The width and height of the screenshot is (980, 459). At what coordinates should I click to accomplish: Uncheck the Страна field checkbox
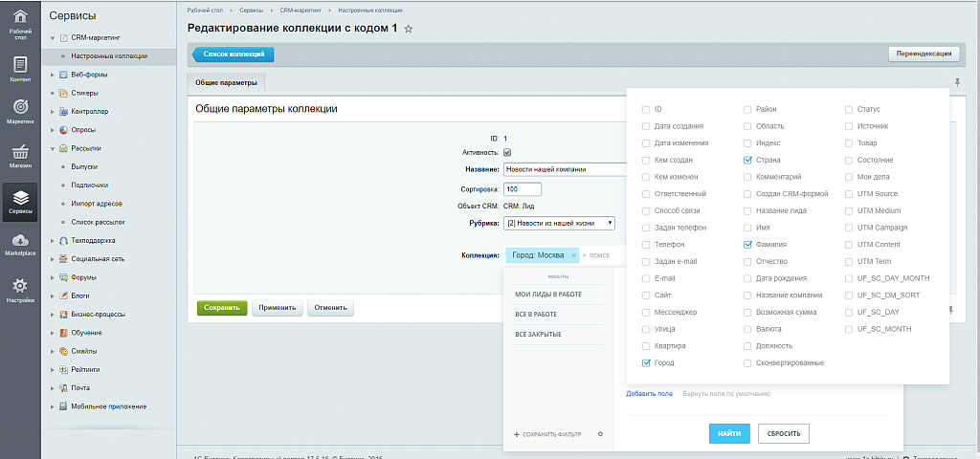tap(747, 160)
